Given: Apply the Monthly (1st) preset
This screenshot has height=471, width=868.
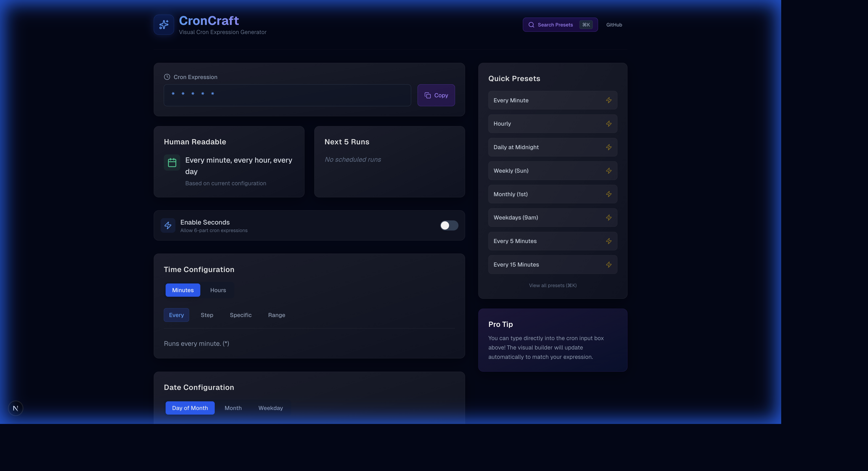Looking at the screenshot, I should [x=553, y=194].
